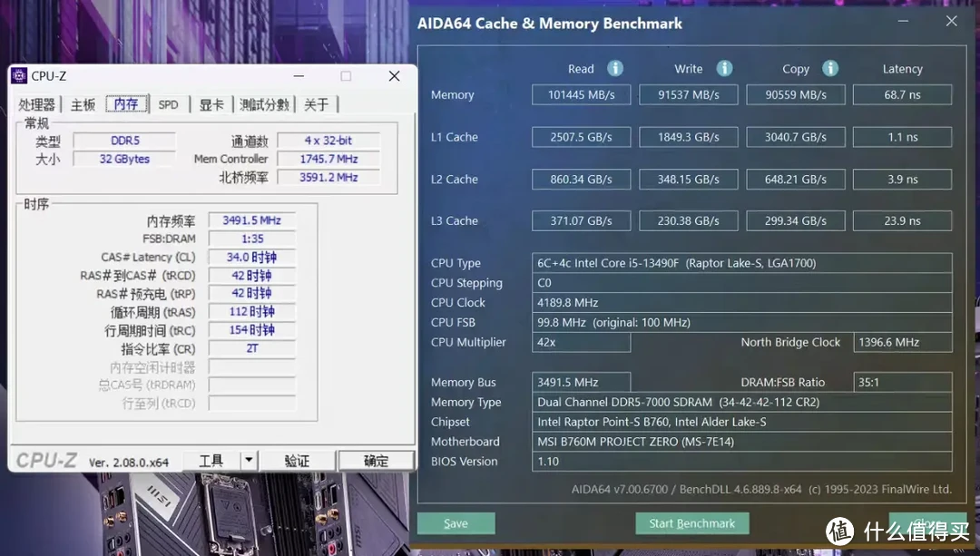Minimize the AIDA64 benchmark window
980x556 pixels.
[x=903, y=21]
